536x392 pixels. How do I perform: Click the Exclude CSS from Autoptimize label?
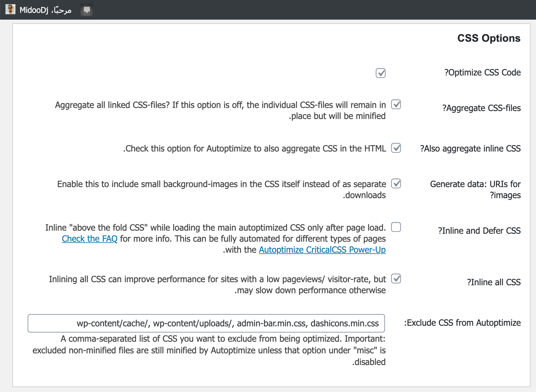(462, 323)
